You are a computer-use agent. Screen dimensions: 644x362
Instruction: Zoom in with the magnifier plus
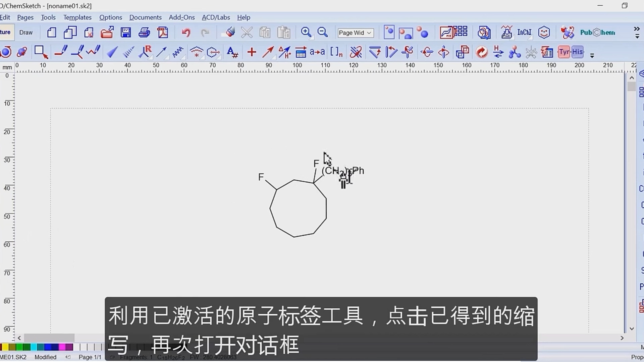[306, 33]
